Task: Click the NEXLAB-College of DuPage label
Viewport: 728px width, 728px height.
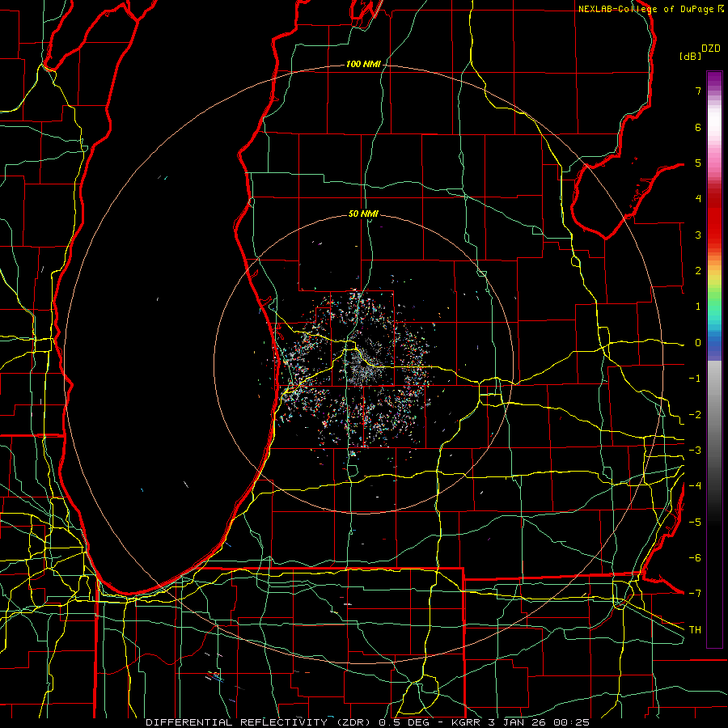Action: 651,9
